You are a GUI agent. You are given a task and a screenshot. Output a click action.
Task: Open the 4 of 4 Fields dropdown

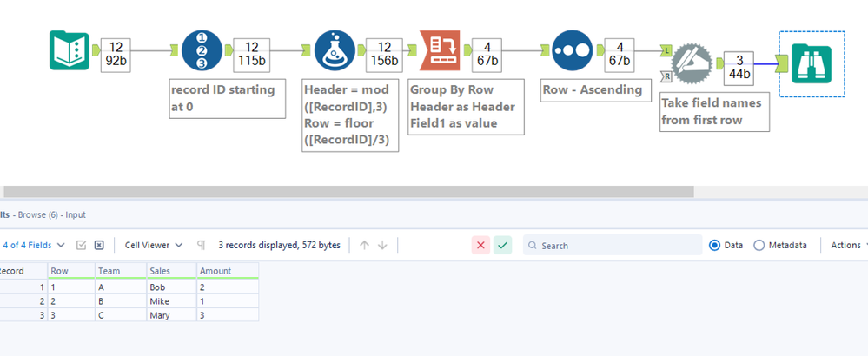pyautogui.click(x=33, y=246)
